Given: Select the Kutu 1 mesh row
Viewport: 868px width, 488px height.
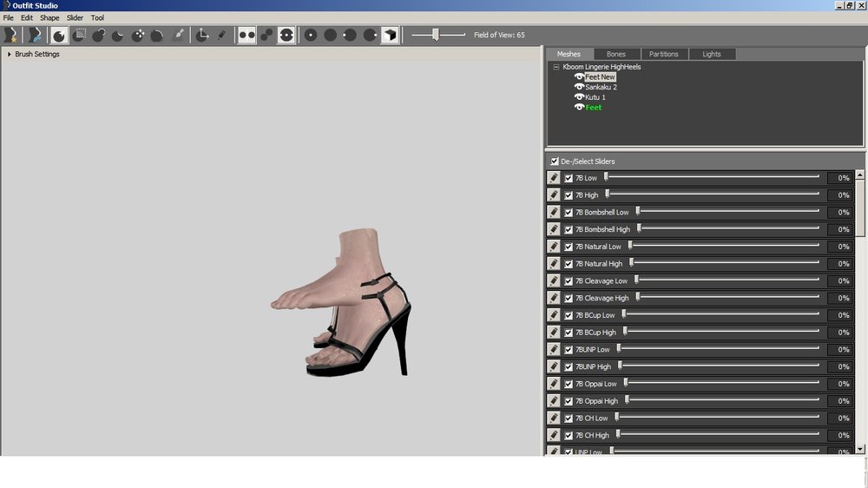Looking at the screenshot, I should pos(595,97).
